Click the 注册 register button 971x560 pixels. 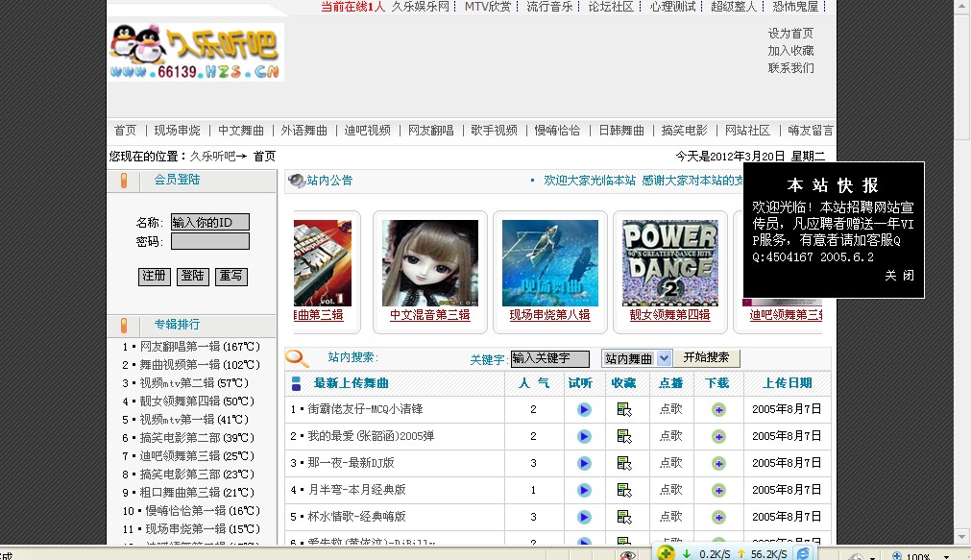click(x=155, y=277)
